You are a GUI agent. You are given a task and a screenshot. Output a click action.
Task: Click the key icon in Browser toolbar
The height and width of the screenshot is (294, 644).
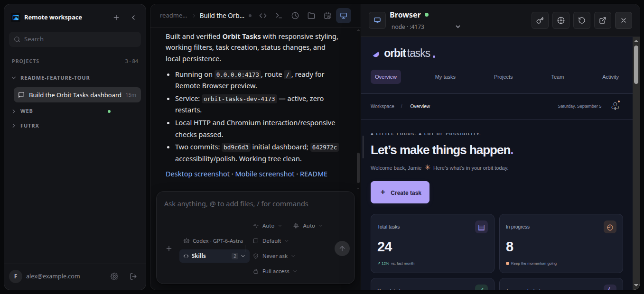point(540,20)
